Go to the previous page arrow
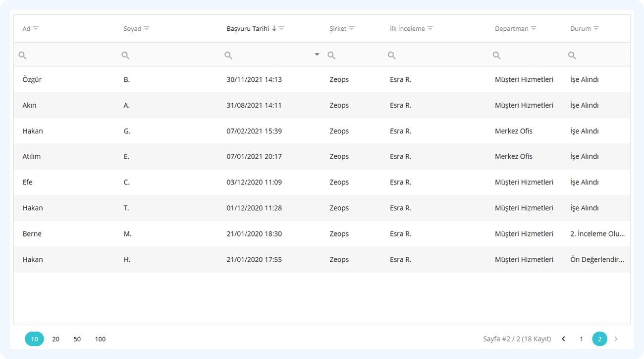This screenshot has width=644, height=359. 563,339
